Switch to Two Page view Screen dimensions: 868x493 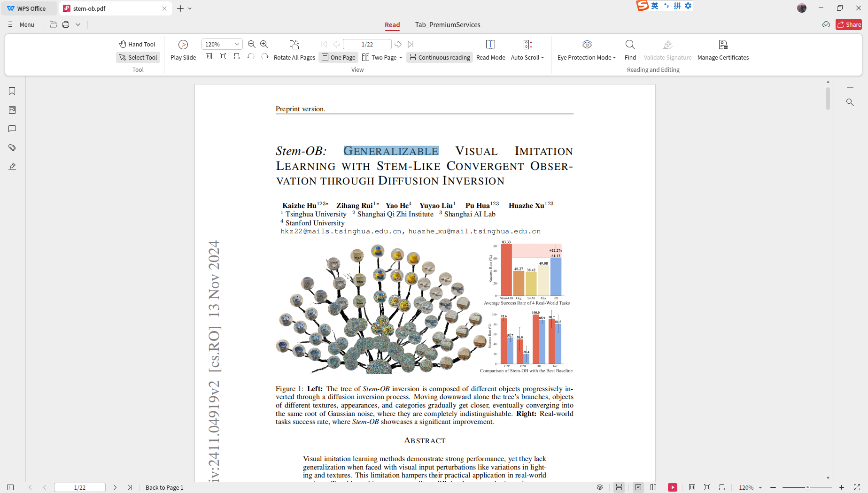coord(380,57)
